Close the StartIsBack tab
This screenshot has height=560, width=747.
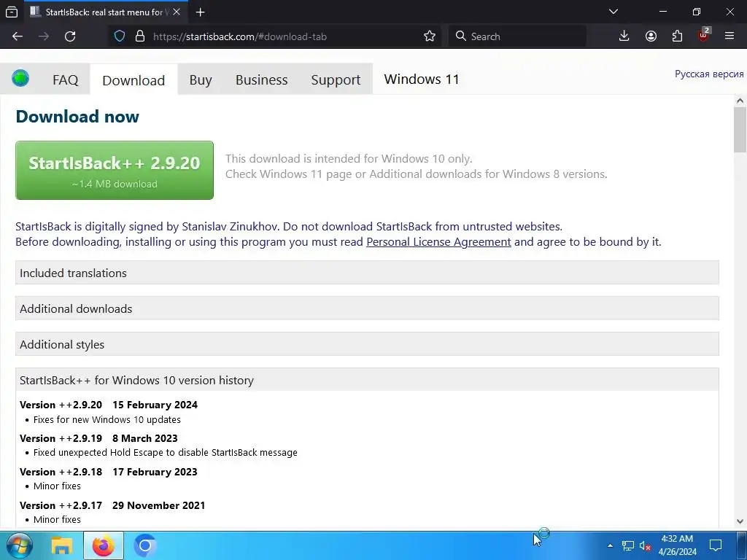pyautogui.click(x=177, y=12)
